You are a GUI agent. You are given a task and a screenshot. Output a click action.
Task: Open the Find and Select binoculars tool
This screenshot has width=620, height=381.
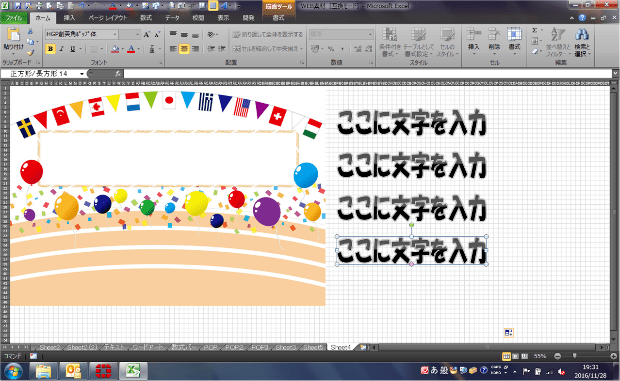(582, 42)
